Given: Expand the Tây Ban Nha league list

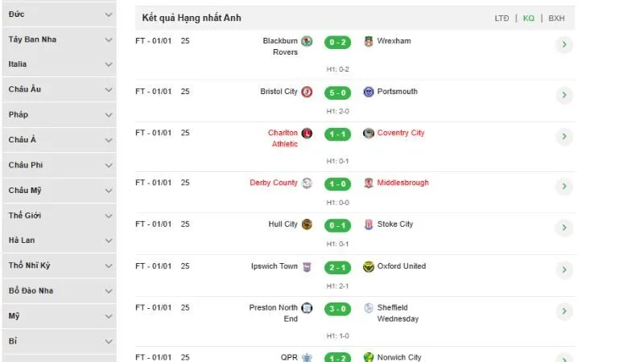Looking at the screenshot, I should (109, 39).
